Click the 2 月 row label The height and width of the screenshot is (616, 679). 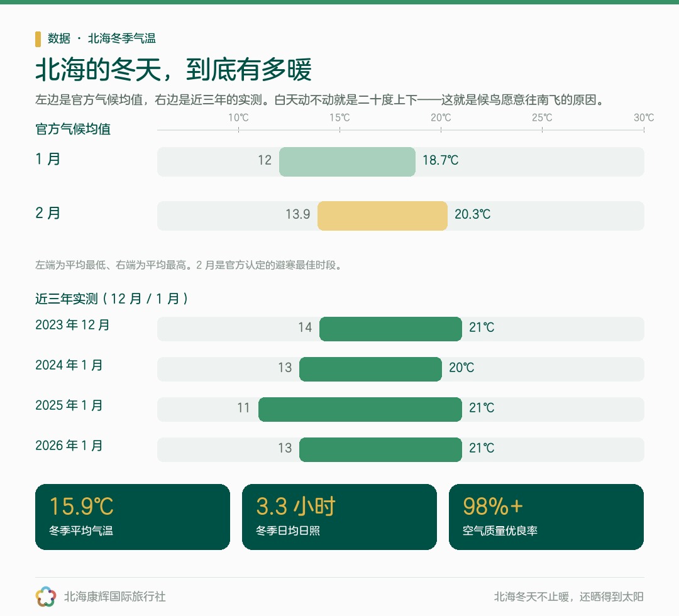pos(48,213)
